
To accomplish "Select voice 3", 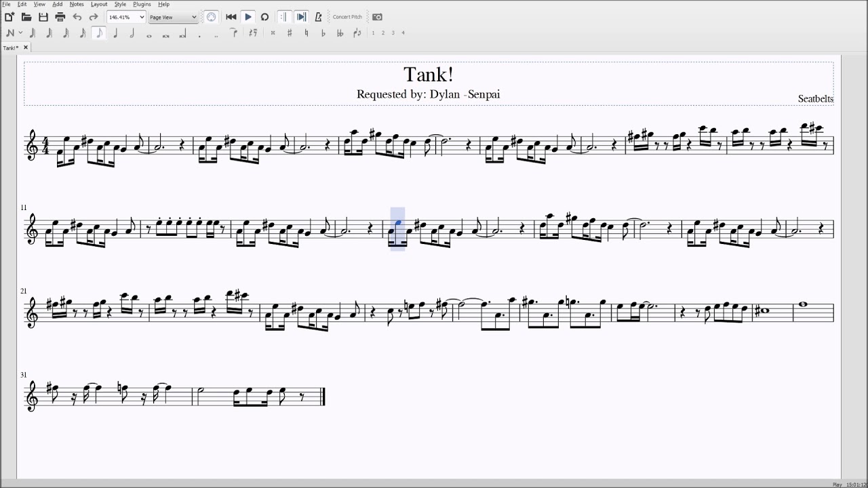I will point(393,33).
